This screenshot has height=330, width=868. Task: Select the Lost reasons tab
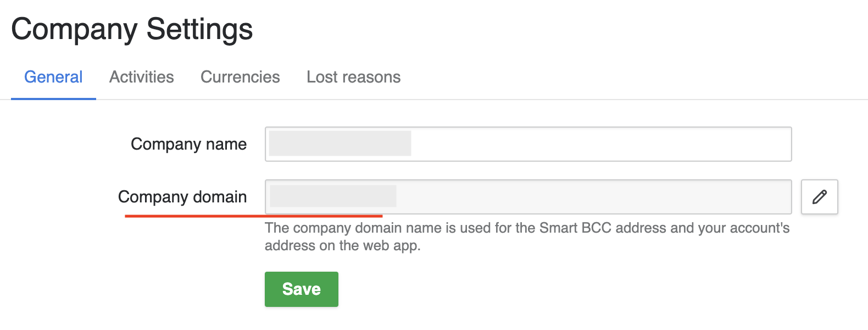353,77
